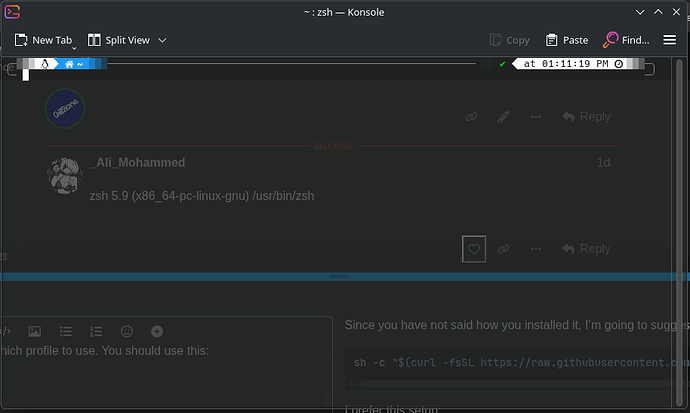
Task: Click the Paste toolbar button
Action: pos(567,40)
